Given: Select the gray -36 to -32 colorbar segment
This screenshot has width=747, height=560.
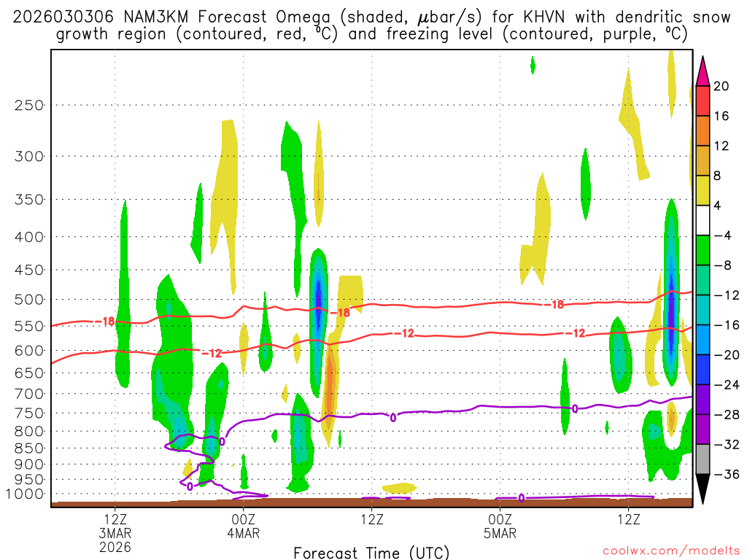Looking at the screenshot, I should (x=703, y=459).
